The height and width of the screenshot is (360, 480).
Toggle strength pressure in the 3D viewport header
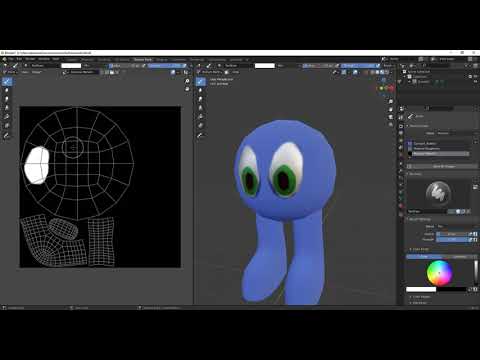378,66
